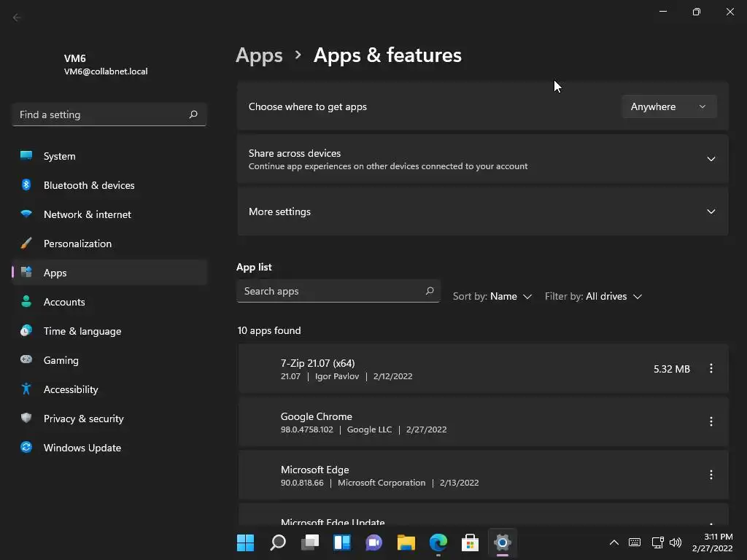
Task: Select the Google Chrome app entry
Action: [x=483, y=422]
